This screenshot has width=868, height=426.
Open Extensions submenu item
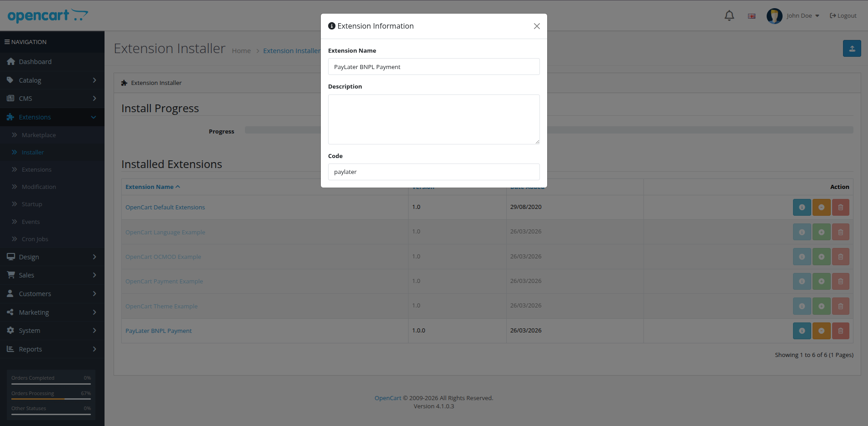[x=52, y=169]
